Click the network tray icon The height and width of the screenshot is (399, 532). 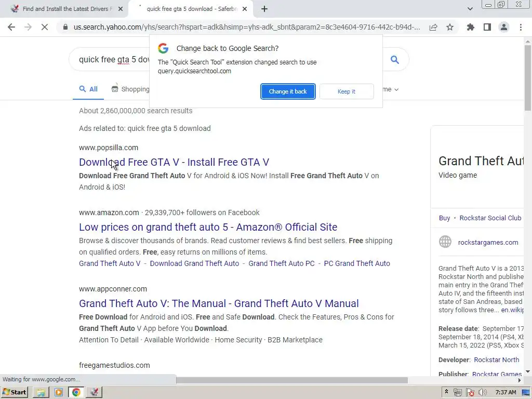click(457, 393)
